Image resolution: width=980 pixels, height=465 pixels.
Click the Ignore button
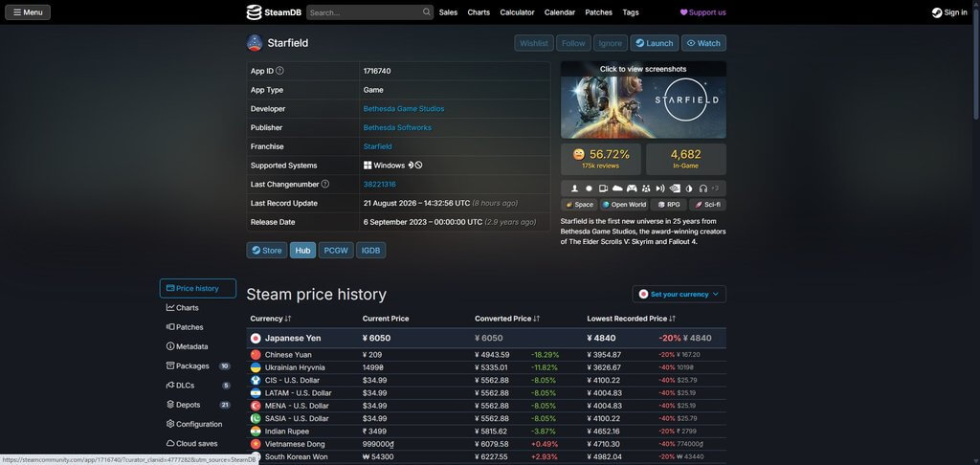(610, 43)
